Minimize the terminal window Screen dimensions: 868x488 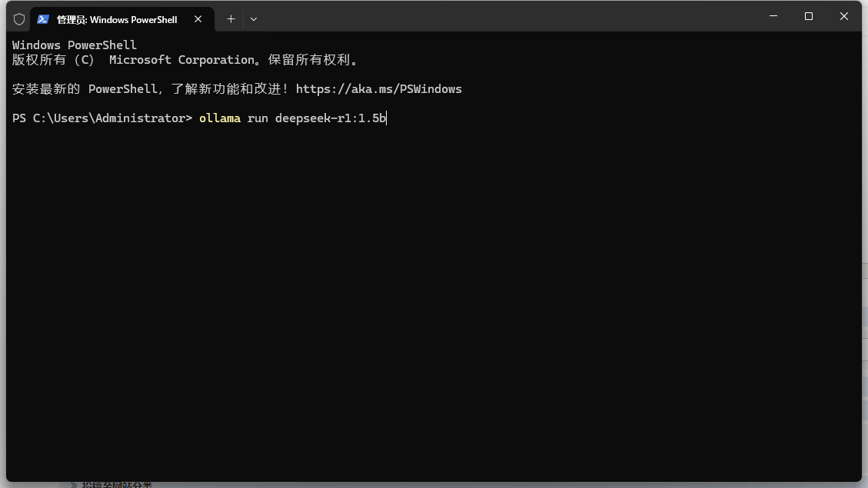coord(773,17)
